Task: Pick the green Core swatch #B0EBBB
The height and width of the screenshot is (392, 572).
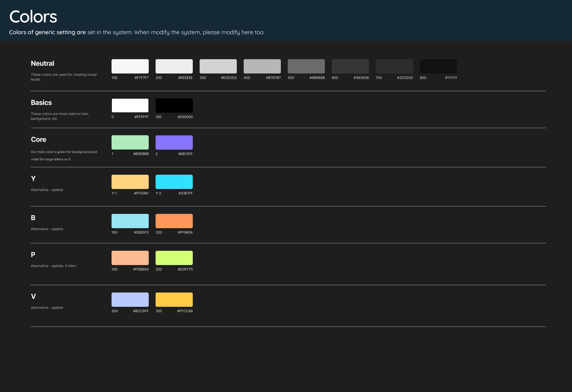Action: [130, 142]
